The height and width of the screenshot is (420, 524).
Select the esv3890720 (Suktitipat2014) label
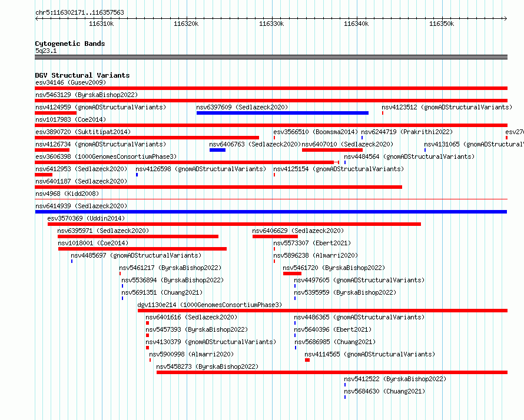tap(83, 132)
